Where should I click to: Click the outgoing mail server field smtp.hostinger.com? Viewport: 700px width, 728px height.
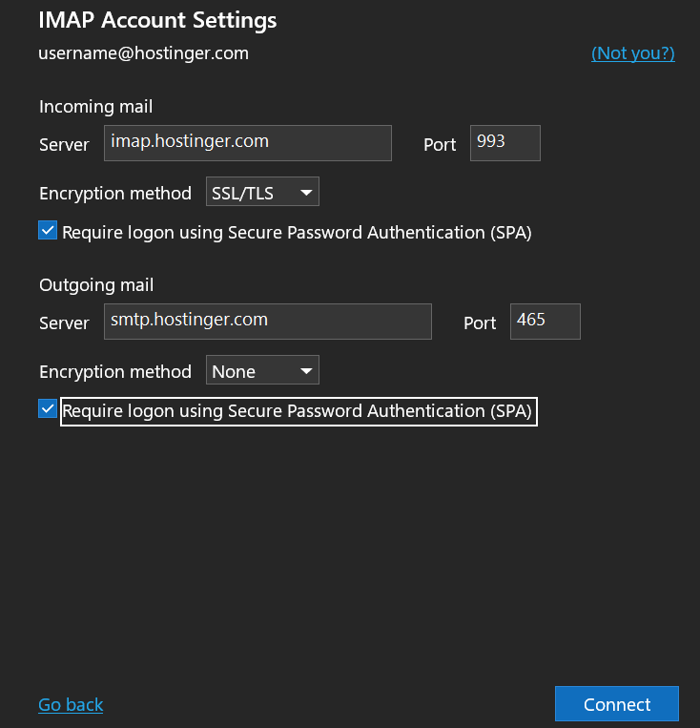267,322
